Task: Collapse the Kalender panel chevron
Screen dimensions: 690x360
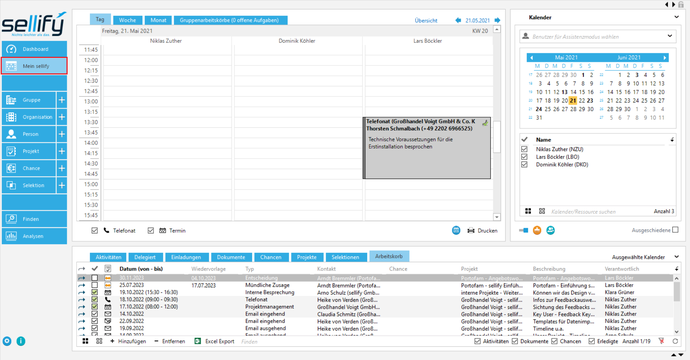Action: tap(676, 17)
